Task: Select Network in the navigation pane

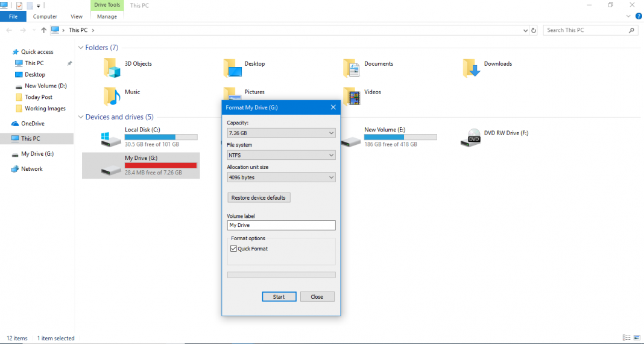Action: 31,169
